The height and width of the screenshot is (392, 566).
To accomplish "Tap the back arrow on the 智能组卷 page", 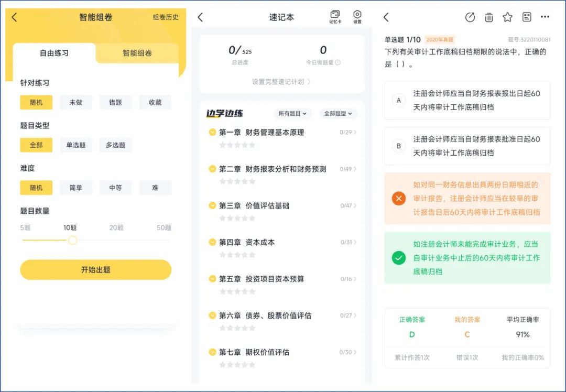I will pos(14,17).
